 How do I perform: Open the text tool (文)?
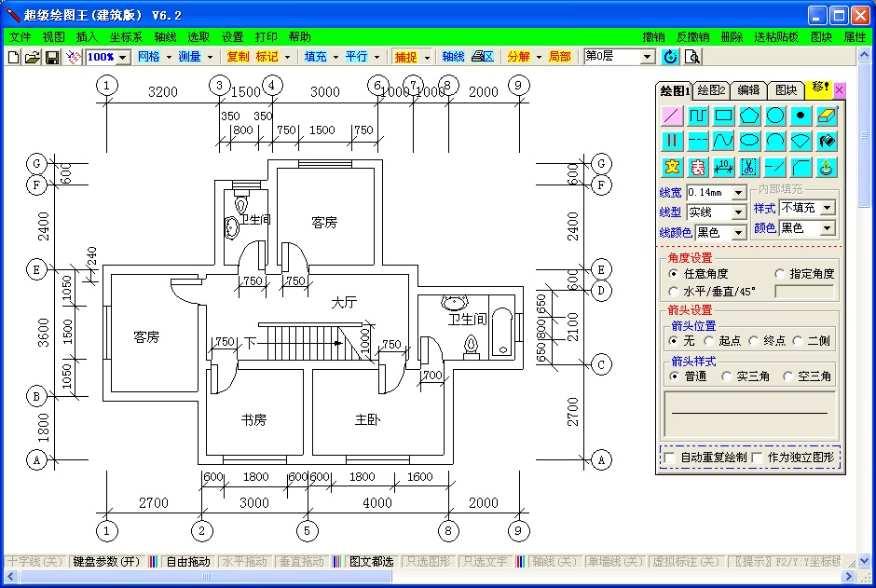point(671,167)
